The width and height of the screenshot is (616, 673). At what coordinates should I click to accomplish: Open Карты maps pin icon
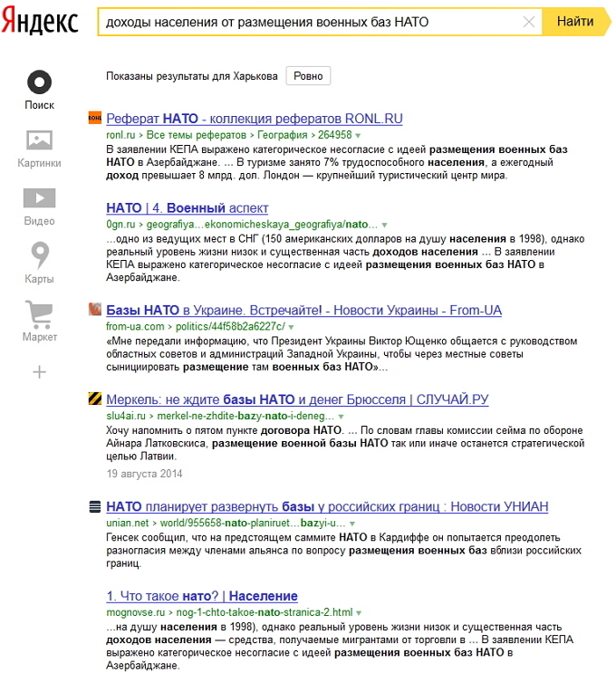tap(40, 255)
